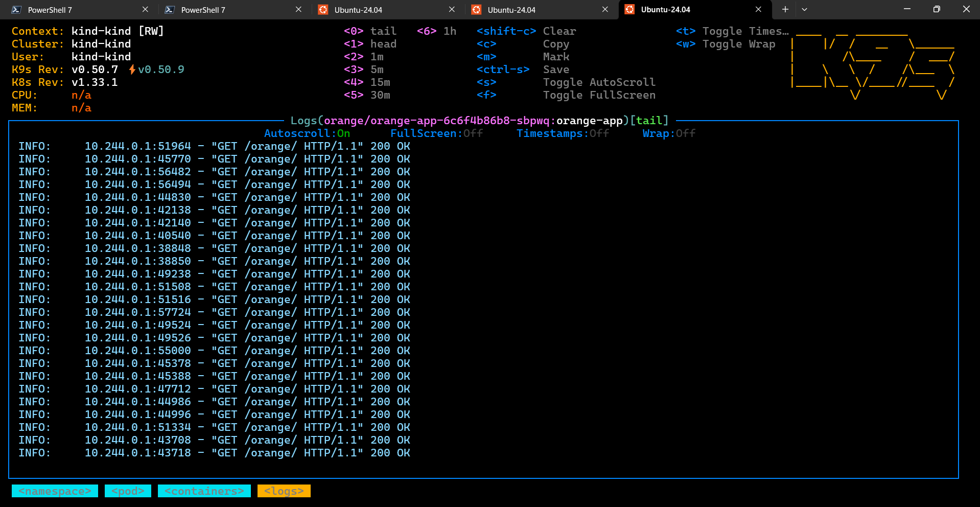980x507 pixels.
Task: Click the <m> Mark shortcut
Action: pyautogui.click(x=523, y=57)
